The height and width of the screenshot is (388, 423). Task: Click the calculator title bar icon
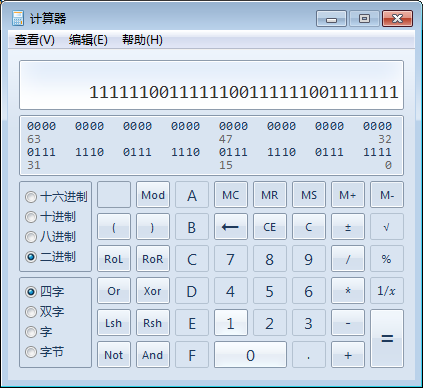[x=18, y=18]
